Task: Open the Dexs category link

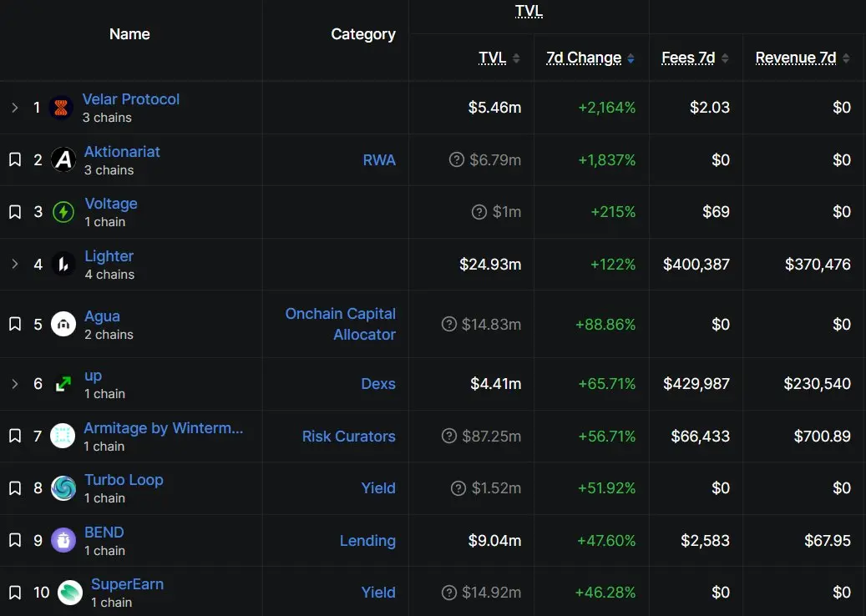Action: point(377,384)
